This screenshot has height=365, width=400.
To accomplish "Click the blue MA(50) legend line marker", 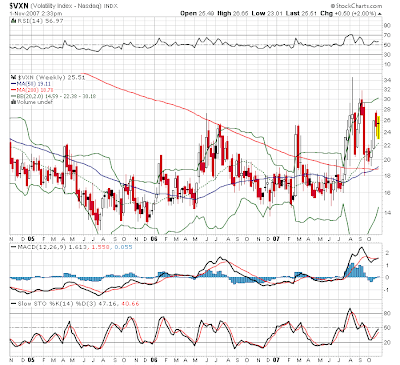I will (x=13, y=84).
